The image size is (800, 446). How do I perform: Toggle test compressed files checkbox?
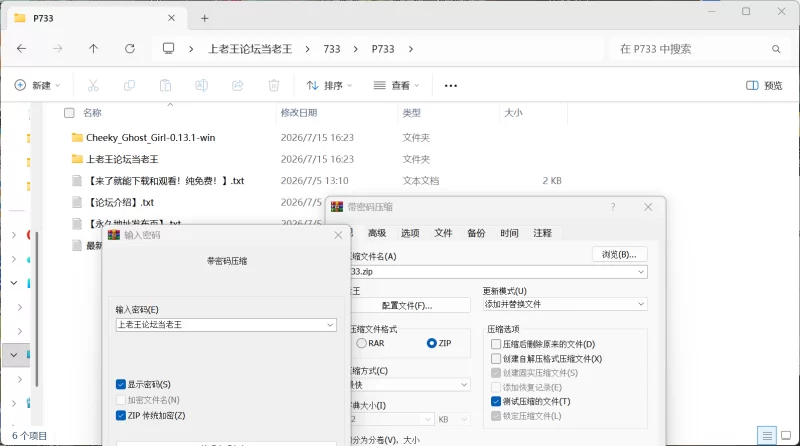[x=496, y=402]
